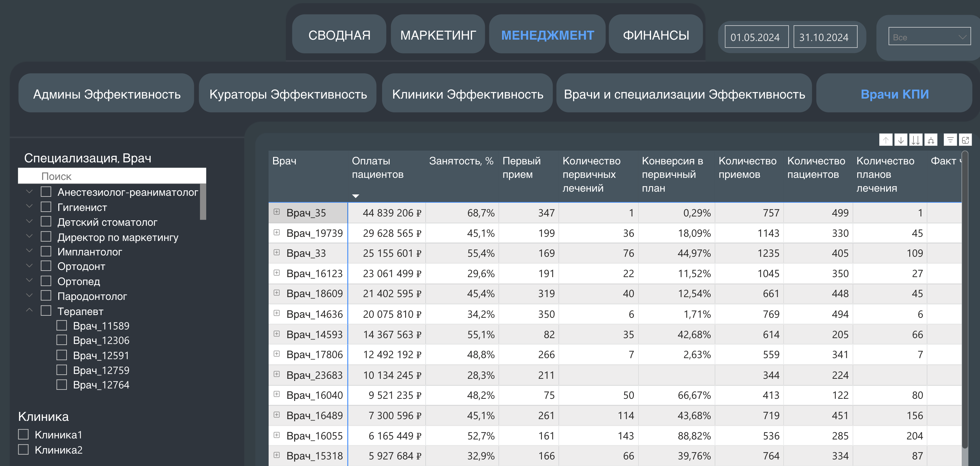Open the 'Все' dropdown at top right
Viewport: 980px width, 466px height.
[x=929, y=37]
